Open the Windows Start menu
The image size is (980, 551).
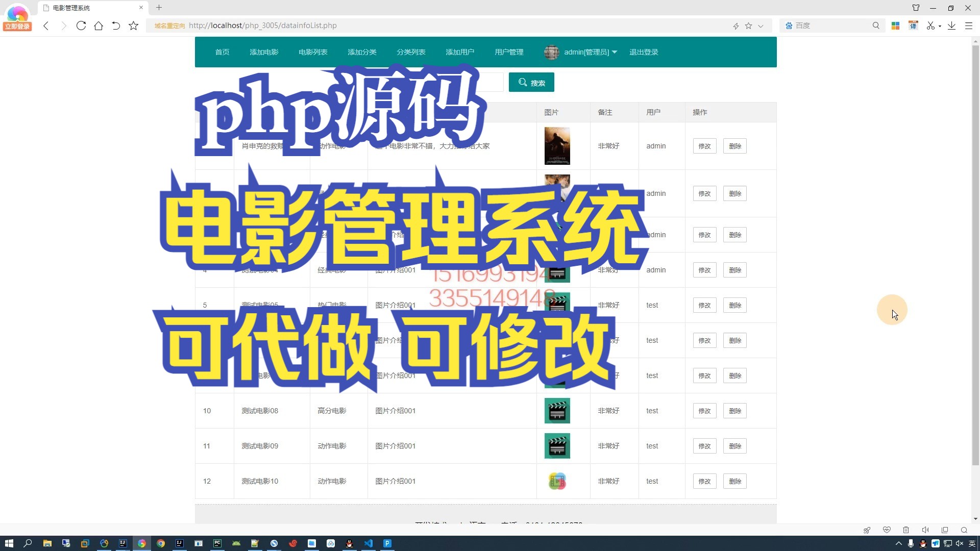[x=9, y=543]
